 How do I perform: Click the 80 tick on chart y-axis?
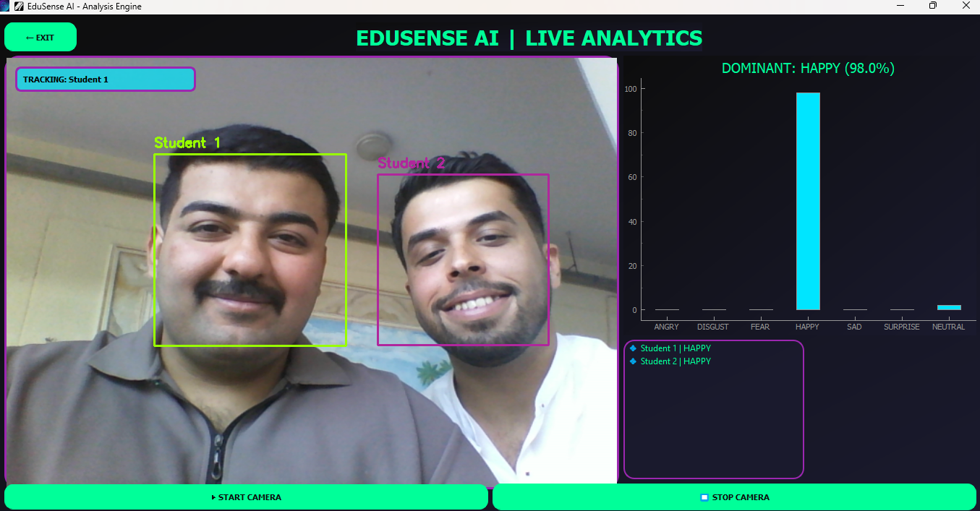[632, 133]
